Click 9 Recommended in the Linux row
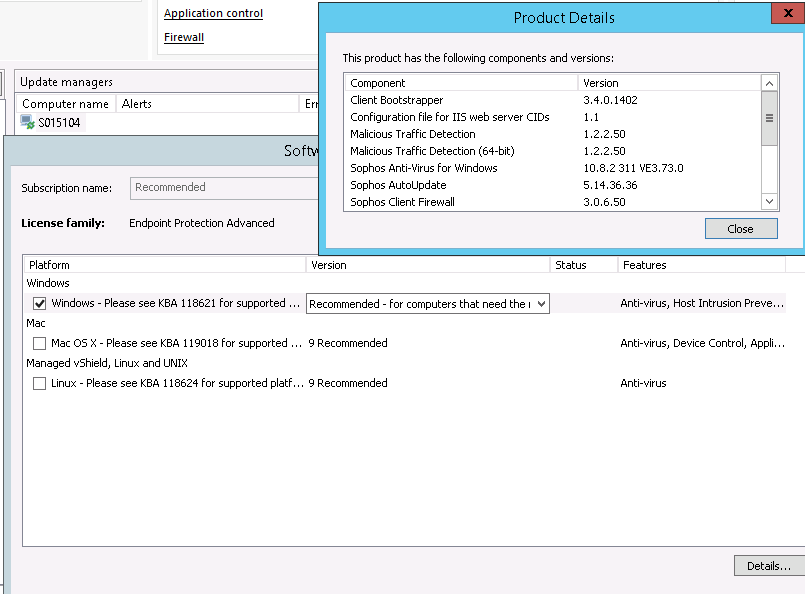This screenshot has height=594, width=805. point(348,384)
